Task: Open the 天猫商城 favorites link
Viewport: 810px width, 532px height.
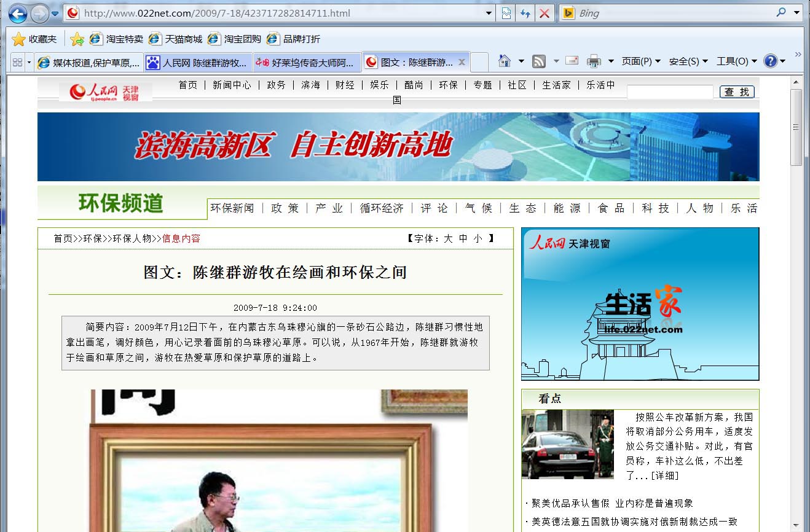Action: coord(175,39)
